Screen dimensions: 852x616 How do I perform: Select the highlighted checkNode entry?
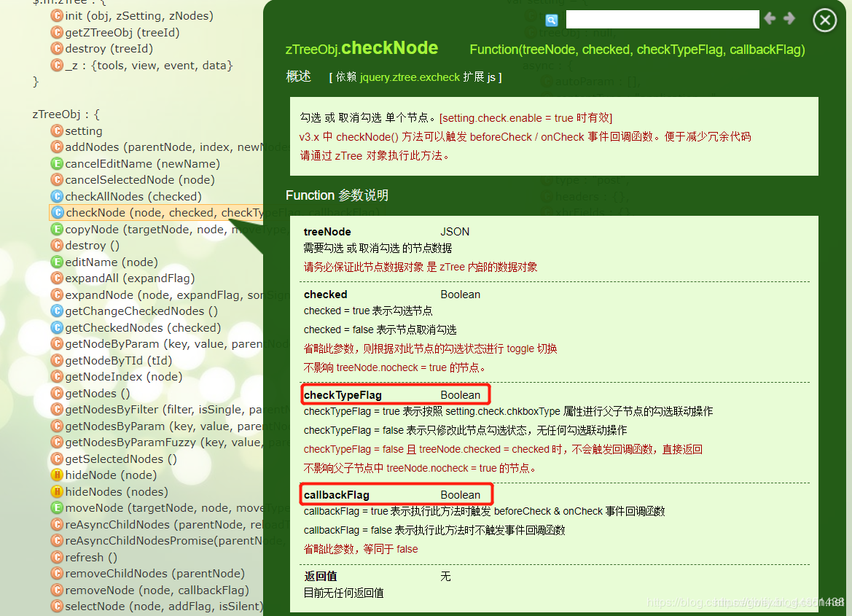point(157,213)
